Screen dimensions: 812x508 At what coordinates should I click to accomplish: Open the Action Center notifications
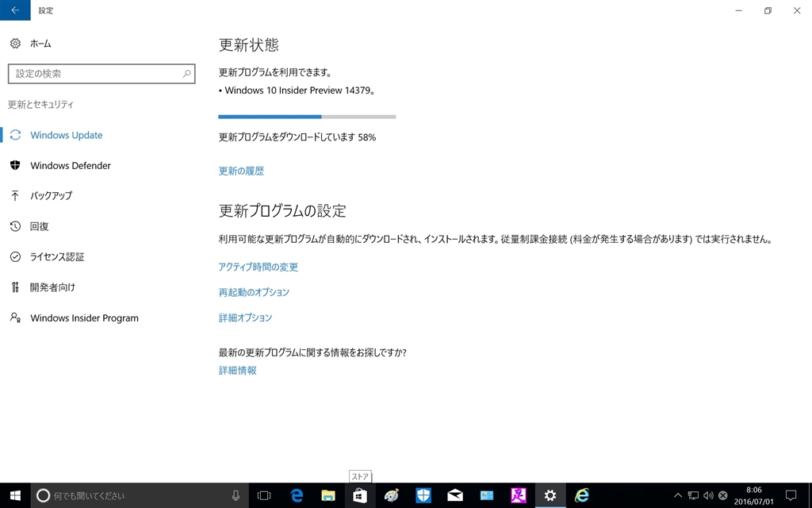pos(791,495)
